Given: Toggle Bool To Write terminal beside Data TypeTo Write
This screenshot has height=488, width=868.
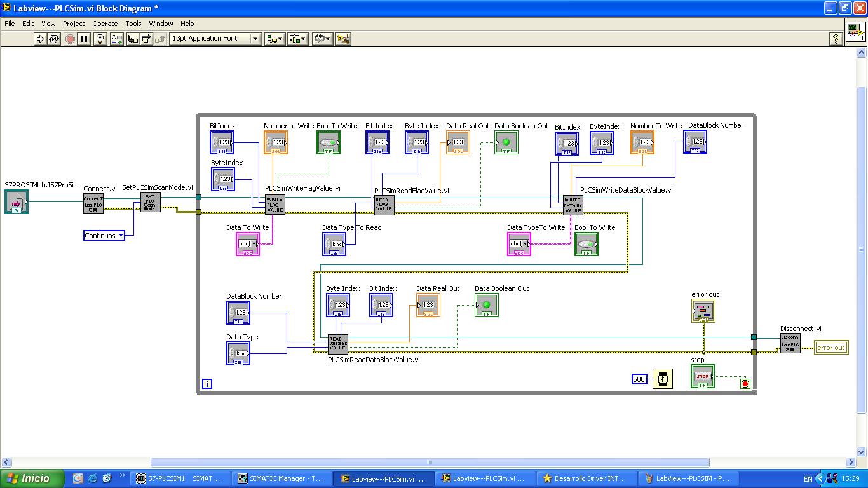Looking at the screenshot, I should [587, 244].
